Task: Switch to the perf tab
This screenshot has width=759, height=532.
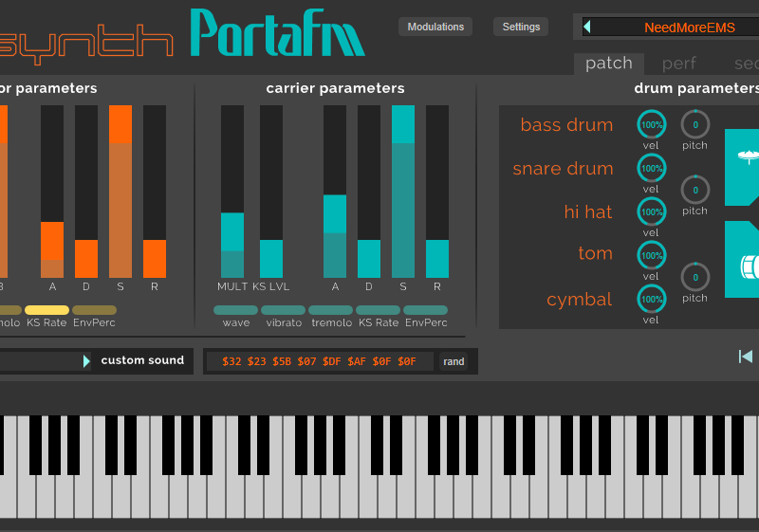Action: coord(678,64)
